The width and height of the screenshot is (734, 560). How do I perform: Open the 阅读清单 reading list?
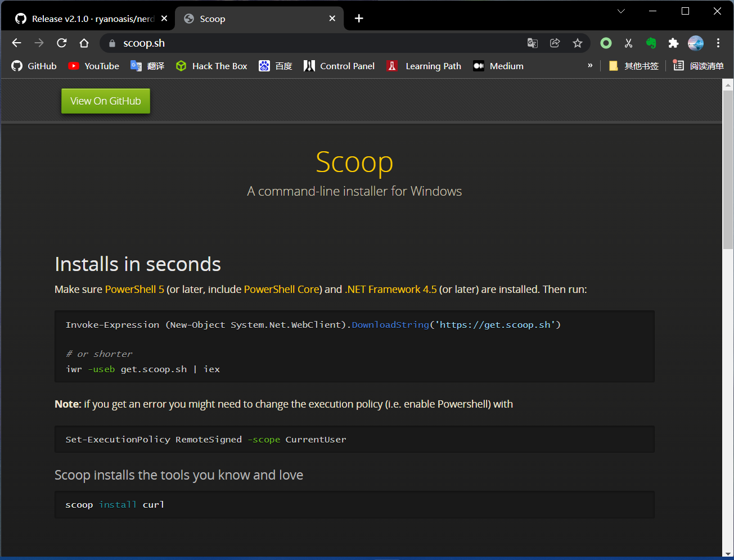[x=699, y=66]
